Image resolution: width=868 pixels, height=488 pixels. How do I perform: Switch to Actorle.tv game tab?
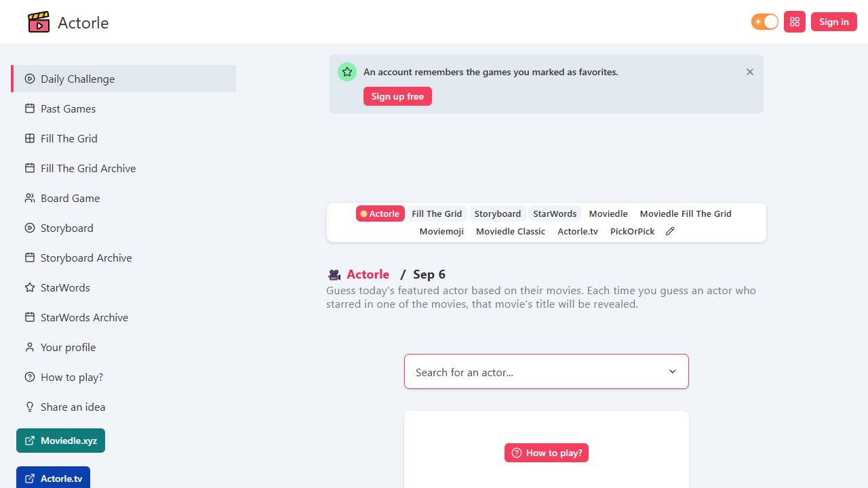pos(578,231)
